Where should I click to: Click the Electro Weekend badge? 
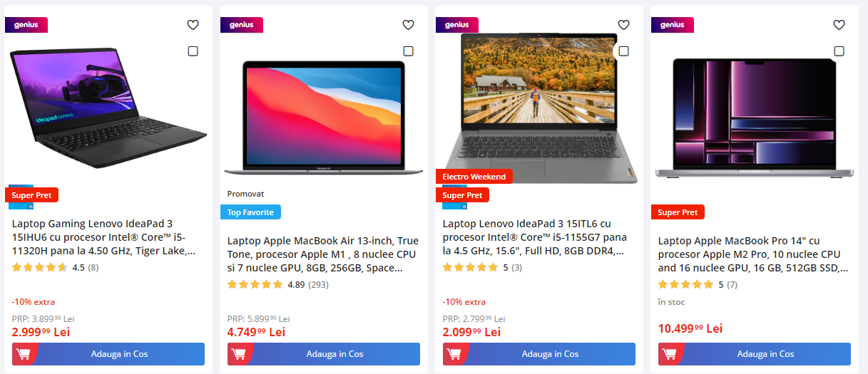point(474,177)
